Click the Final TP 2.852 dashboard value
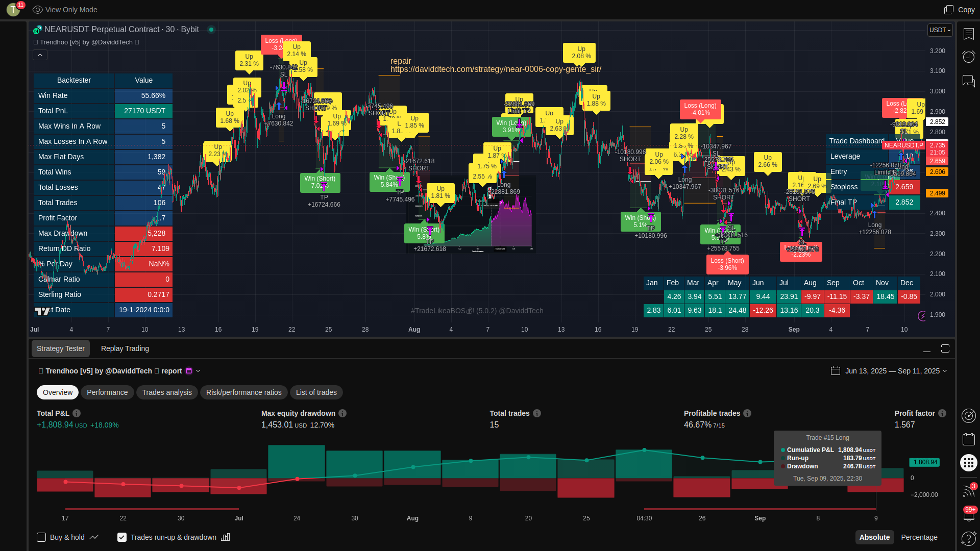980x551 pixels. (x=904, y=202)
